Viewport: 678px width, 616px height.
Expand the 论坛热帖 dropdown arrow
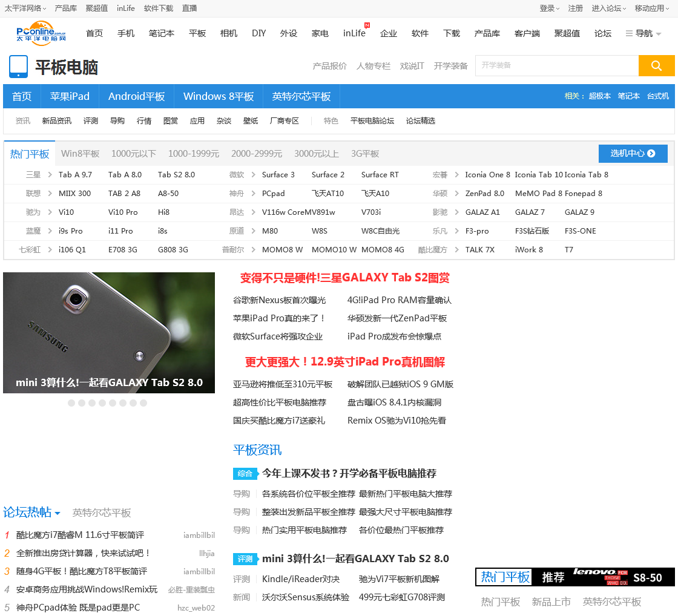(58, 514)
